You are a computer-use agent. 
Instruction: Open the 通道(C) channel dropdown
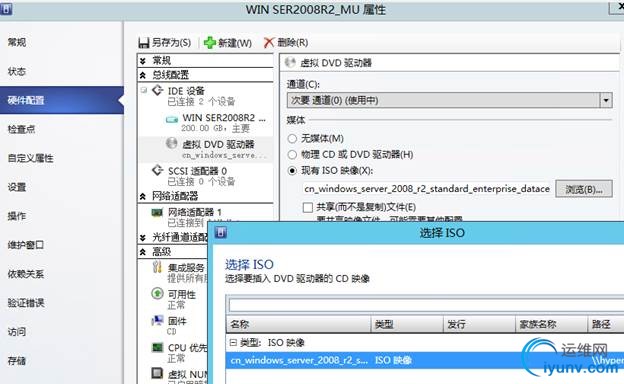(x=606, y=100)
